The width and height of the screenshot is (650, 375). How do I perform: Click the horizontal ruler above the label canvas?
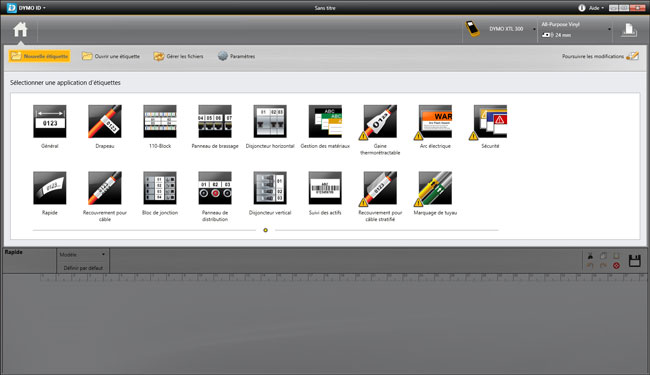click(x=343, y=278)
